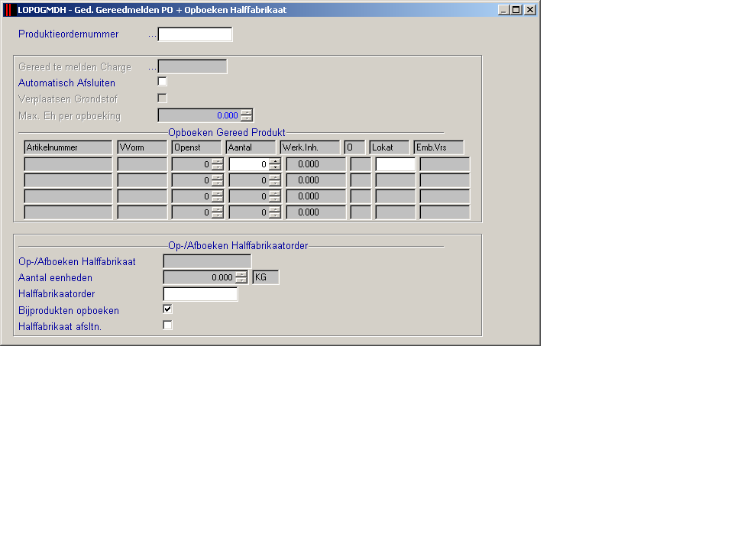This screenshot has height=560, width=731.
Task: Click the fourth row Aantal spinner arrows
Action: [x=275, y=212]
